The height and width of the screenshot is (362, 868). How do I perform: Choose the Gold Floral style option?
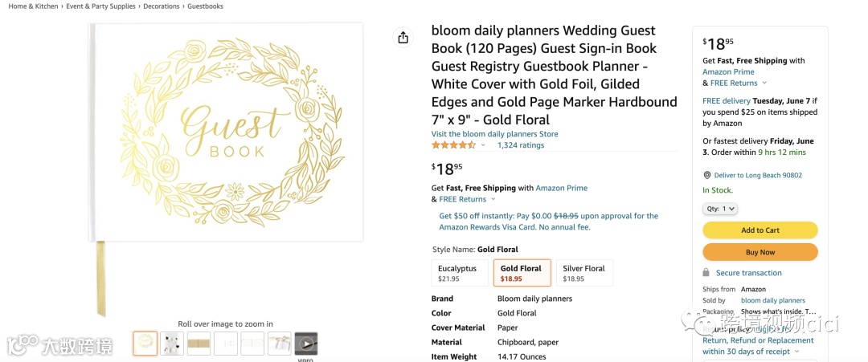522,273
